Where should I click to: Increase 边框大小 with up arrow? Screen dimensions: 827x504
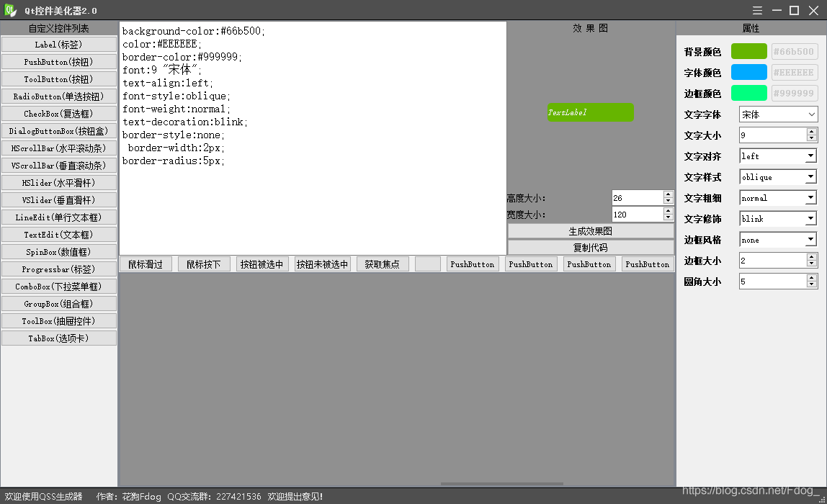(812, 257)
